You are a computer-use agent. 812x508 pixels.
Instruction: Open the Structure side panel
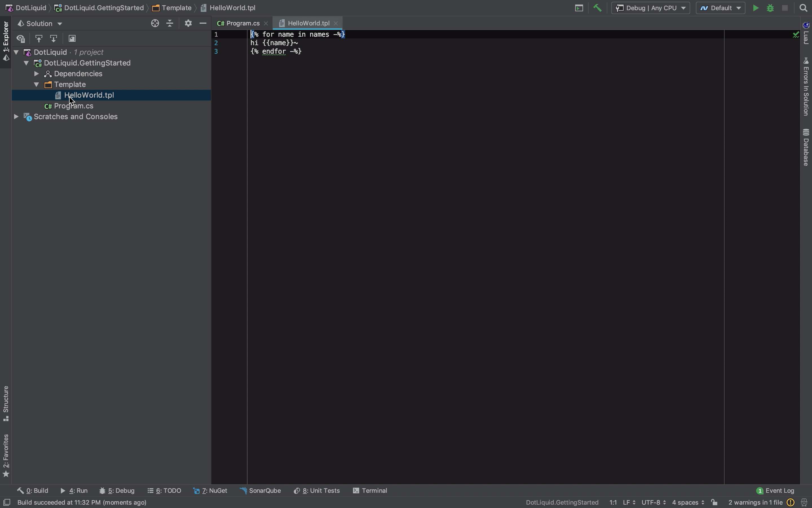[6, 404]
